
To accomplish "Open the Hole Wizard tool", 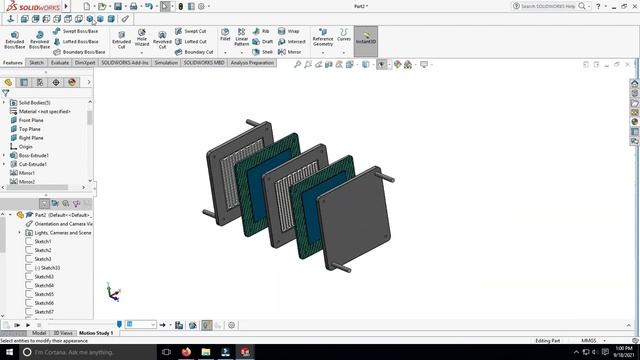I will (142, 38).
